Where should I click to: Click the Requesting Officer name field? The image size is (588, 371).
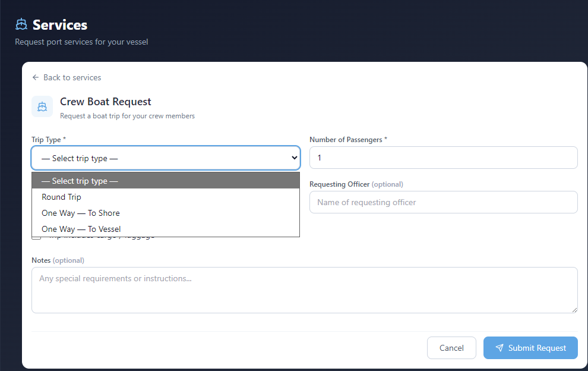click(x=443, y=202)
